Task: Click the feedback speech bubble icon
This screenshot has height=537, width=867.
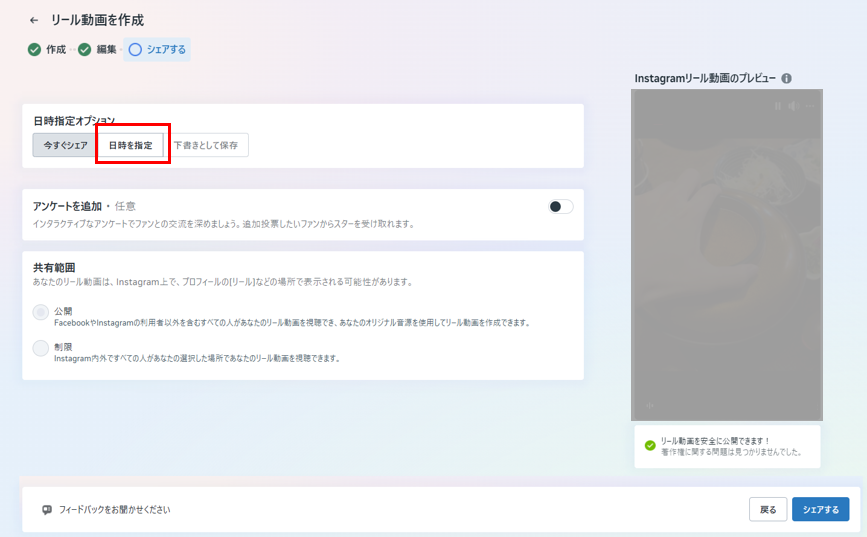Action: pyautogui.click(x=47, y=509)
